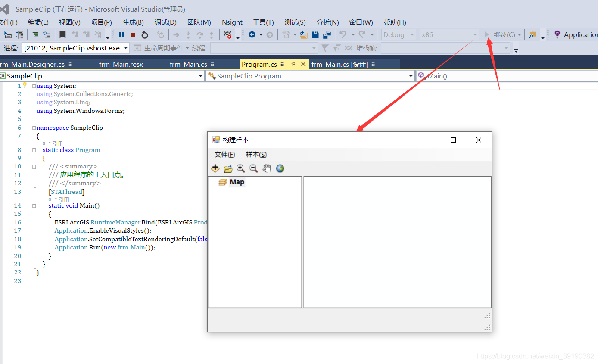598x364 pixels.
Task: Click the Save All icon
Action: (327, 35)
